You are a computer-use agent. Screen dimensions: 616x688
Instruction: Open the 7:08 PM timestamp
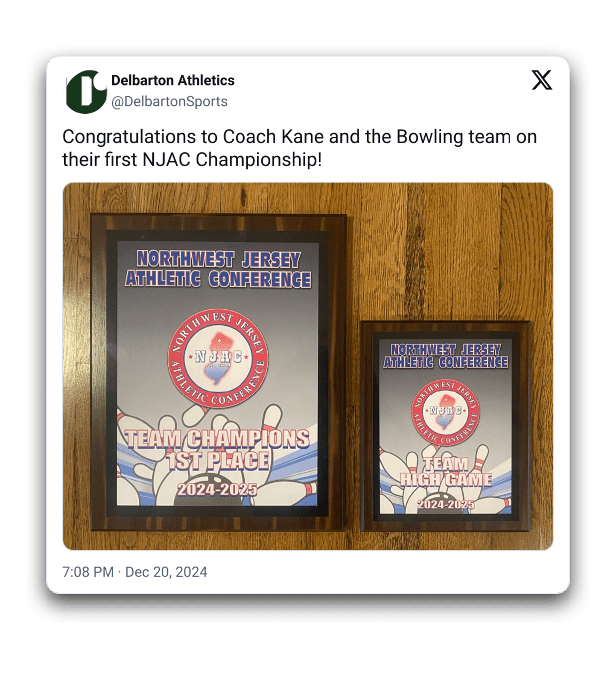pos(88,572)
